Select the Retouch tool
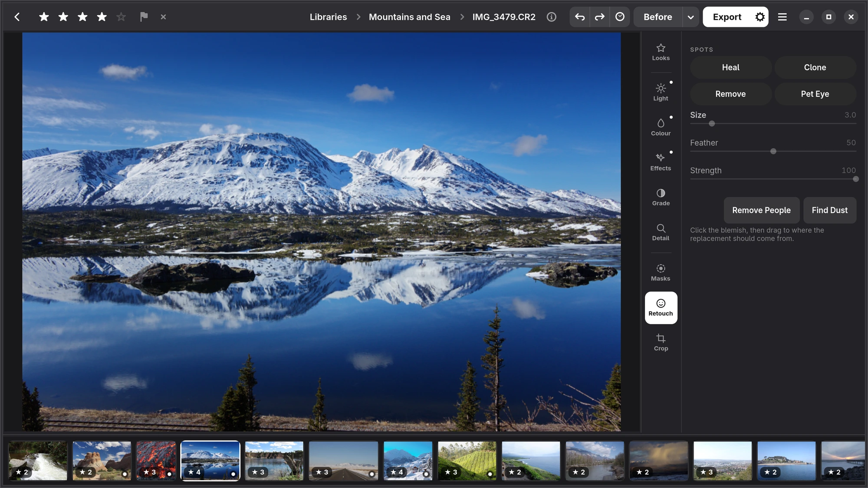The image size is (868, 488). tap(661, 308)
